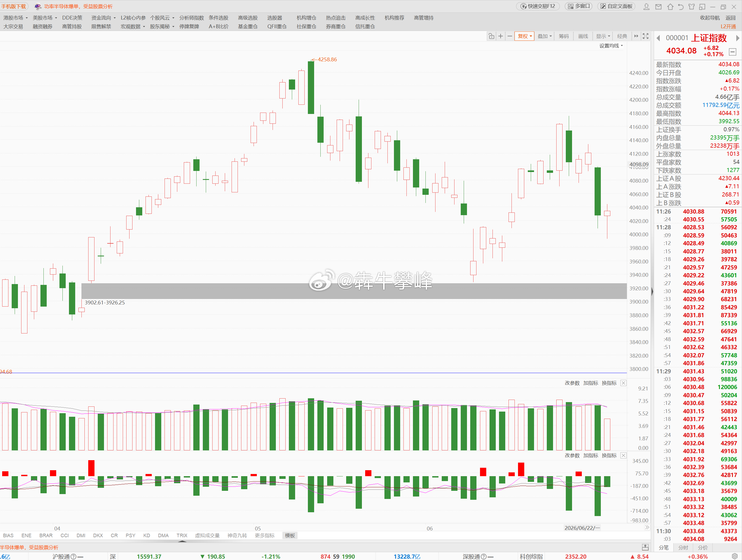742x560 pixels.
Task: Click the 沪股通 help question icon
Action: point(74,556)
